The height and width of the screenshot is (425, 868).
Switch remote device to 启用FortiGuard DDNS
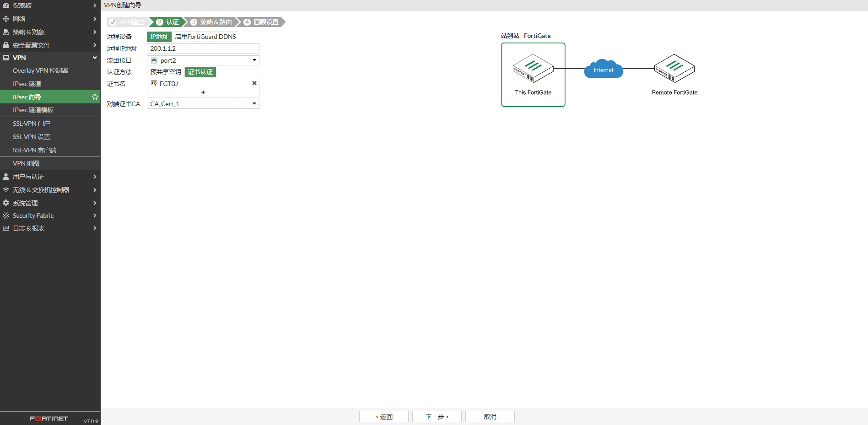coord(205,37)
